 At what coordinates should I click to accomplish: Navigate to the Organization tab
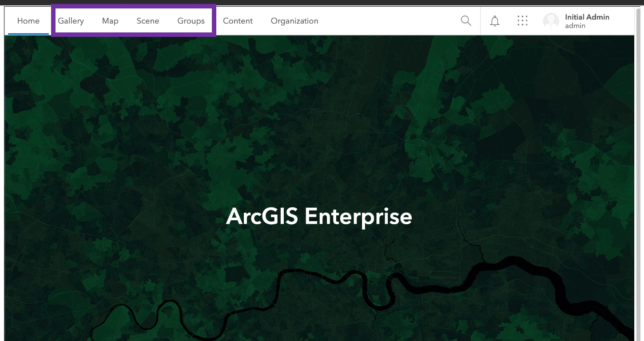coord(294,21)
